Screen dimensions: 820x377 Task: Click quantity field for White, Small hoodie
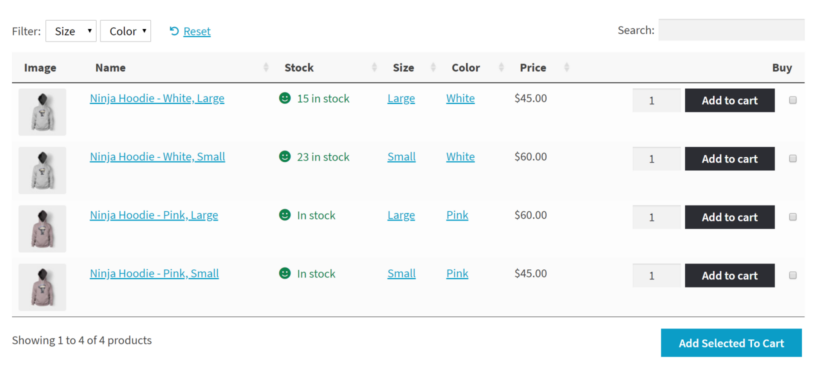pos(656,158)
